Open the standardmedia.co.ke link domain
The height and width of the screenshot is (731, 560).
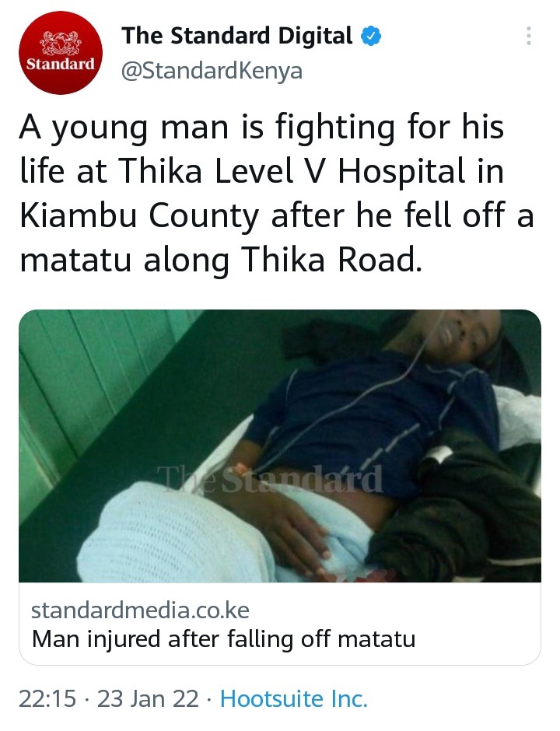[140, 610]
